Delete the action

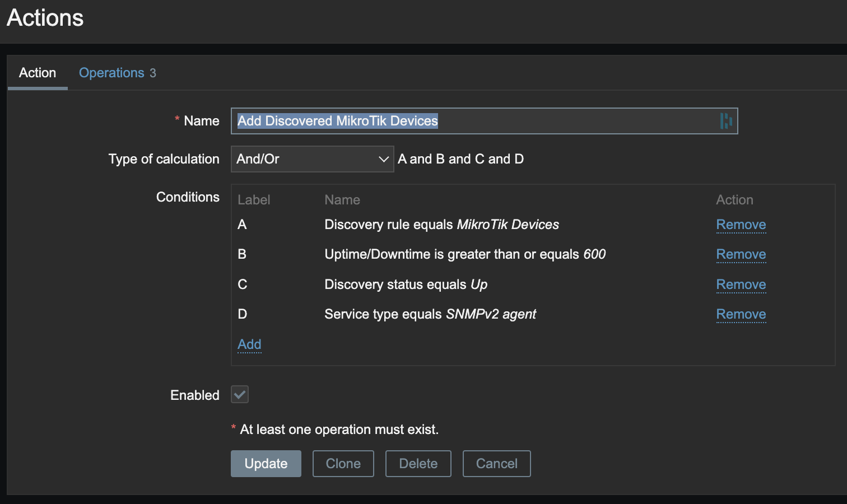(418, 464)
